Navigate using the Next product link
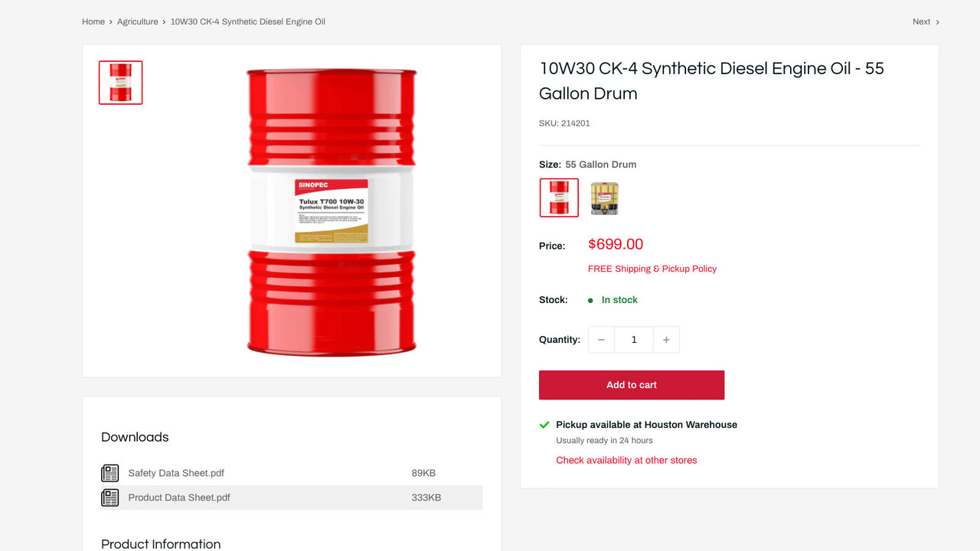 [921, 21]
